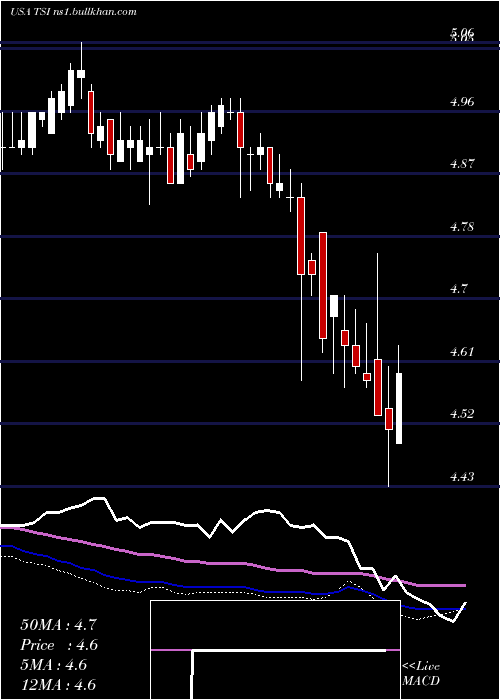Screen dimensions: 500x700
Task: Select the 4.43 price axis label
Action: click(x=462, y=476)
